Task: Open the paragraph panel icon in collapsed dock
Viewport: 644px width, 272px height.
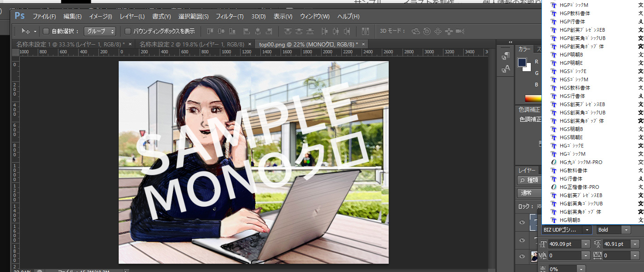Action: pos(506,56)
